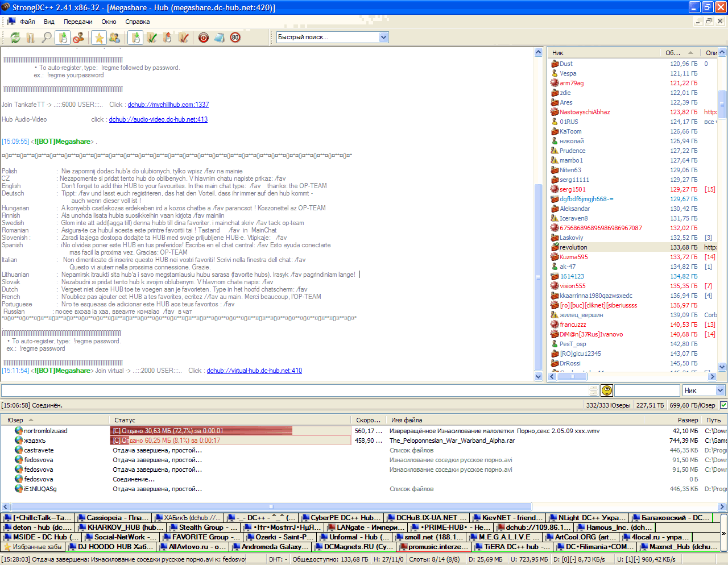Click the red checkmark finished uploads icon
This screenshot has height=565, width=728.
pyautogui.click(x=183, y=38)
